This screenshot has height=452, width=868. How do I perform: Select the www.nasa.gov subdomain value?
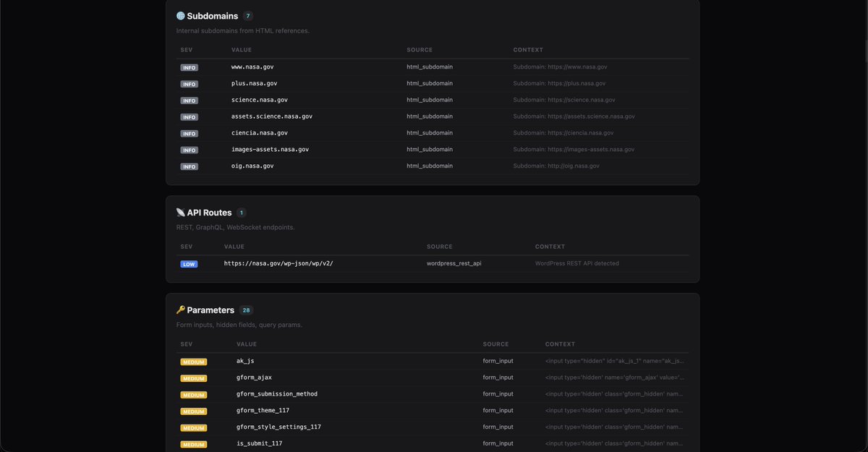tap(252, 67)
